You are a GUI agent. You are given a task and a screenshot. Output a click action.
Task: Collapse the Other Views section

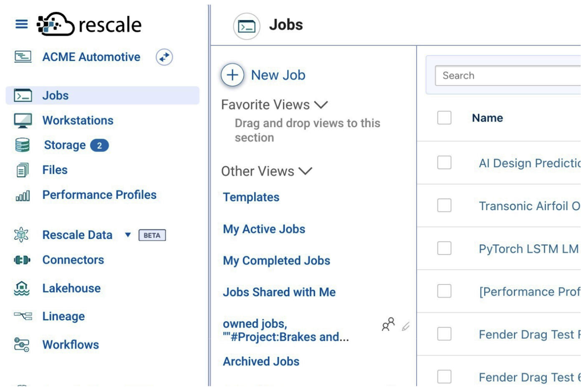pos(306,171)
